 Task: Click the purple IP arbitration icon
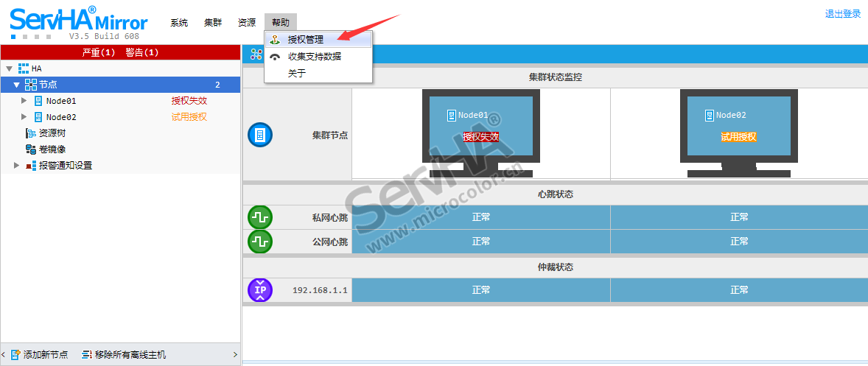point(259,290)
